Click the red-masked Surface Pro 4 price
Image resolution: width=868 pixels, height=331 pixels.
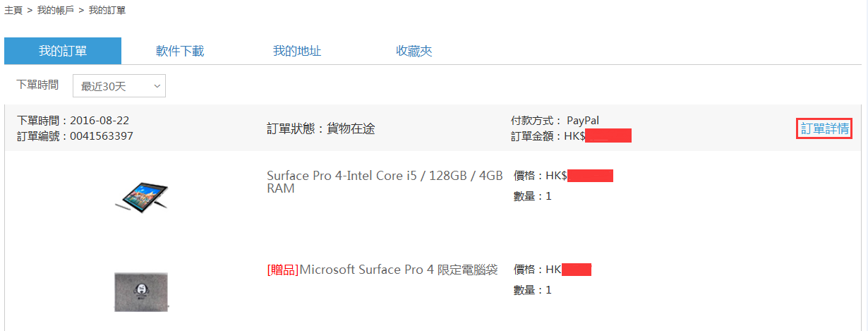click(x=590, y=175)
